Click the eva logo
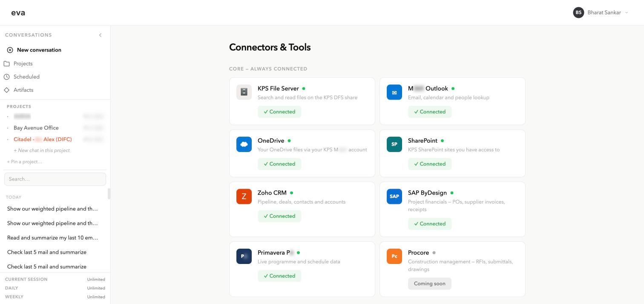Screen dimensions: 644x304 pos(18,13)
